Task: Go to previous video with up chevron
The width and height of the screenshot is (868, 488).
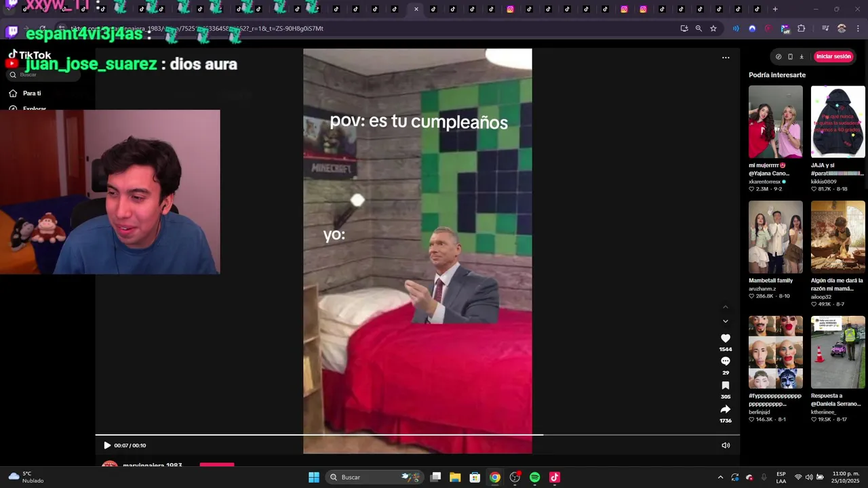Action: coord(725,307)
